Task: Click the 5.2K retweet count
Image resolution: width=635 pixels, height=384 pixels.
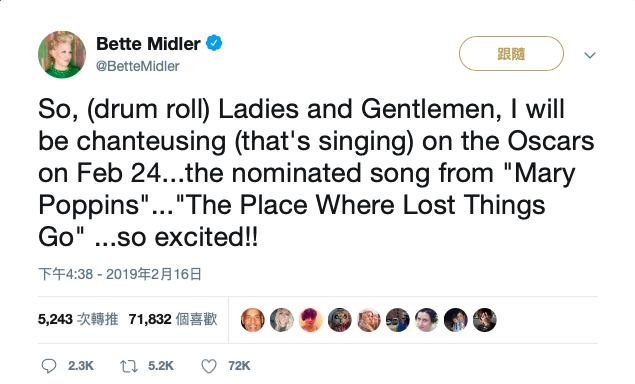Action: 161,366
